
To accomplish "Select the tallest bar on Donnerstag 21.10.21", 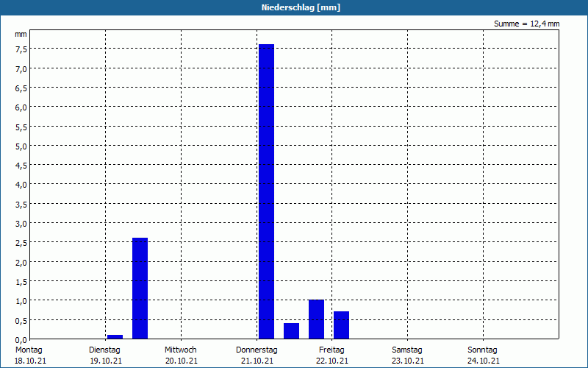I will 266,191.
